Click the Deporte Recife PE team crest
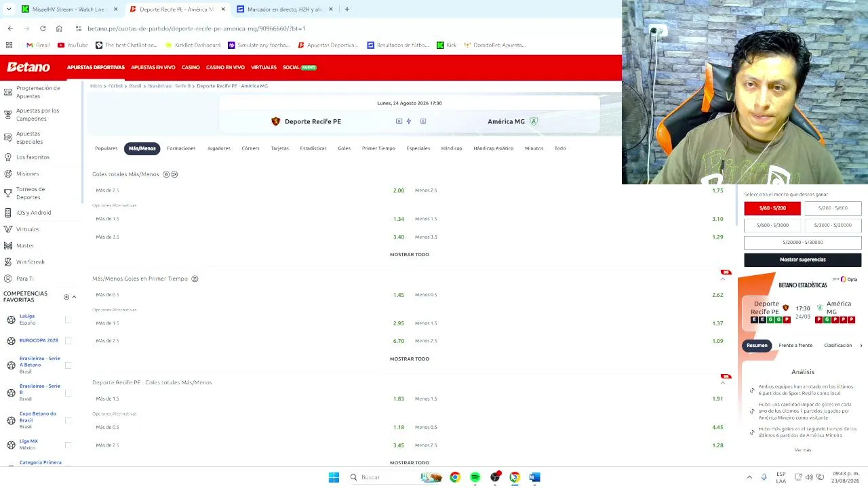Image resolution: width=868 pixels, height=488 pixels. coord(275,121)
